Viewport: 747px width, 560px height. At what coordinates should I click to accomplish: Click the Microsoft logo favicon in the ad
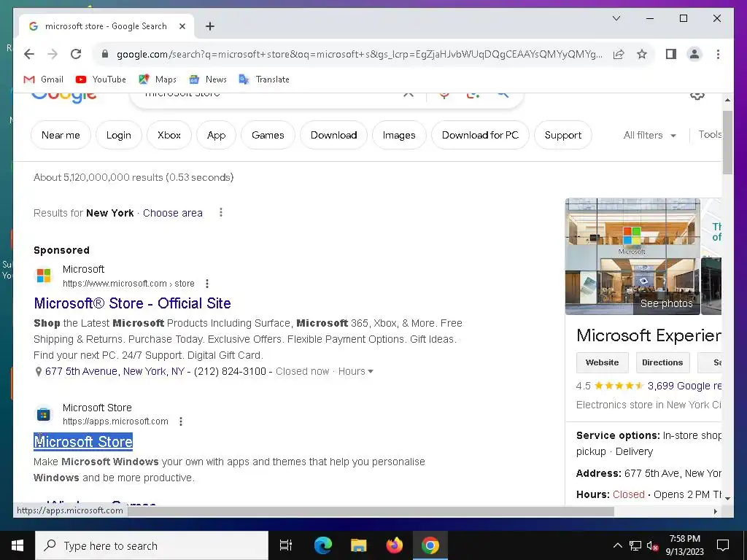[x=44, y=275]
